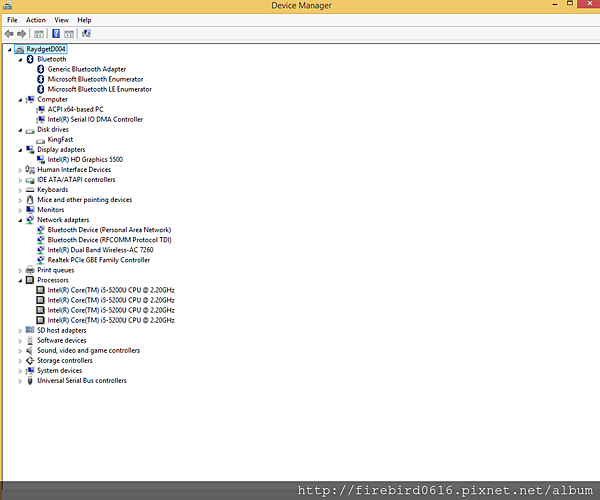The height and width of the screenshot is (500, 600).
Task: Collapse the RaydgetD004 root node
Action: (x=10, y=50)
